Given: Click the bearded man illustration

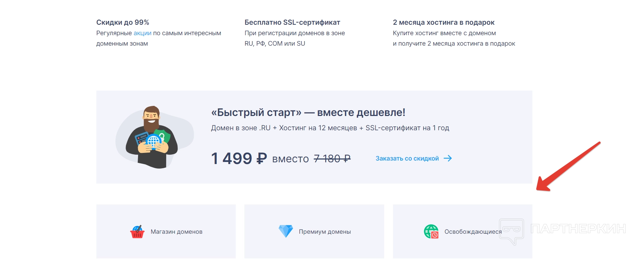Looking at the screenshot, I should [152, 138].
